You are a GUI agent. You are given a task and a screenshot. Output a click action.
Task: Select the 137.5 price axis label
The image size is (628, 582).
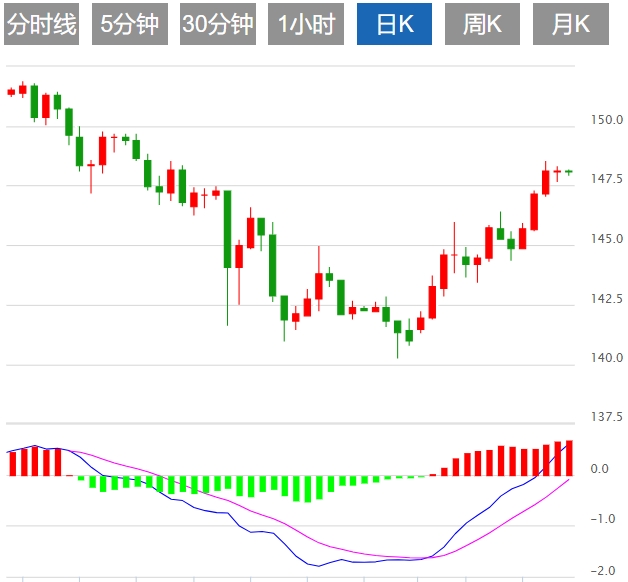(606, 417)
